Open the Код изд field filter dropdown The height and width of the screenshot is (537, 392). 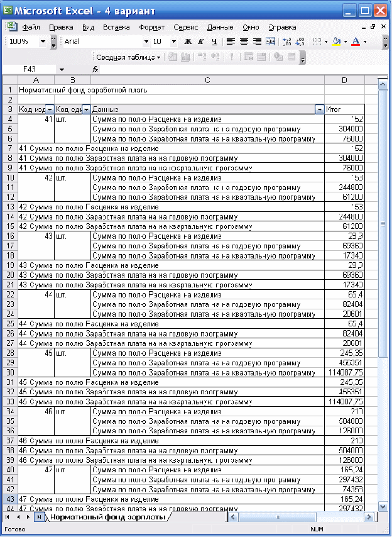click(x=50, y=109)
